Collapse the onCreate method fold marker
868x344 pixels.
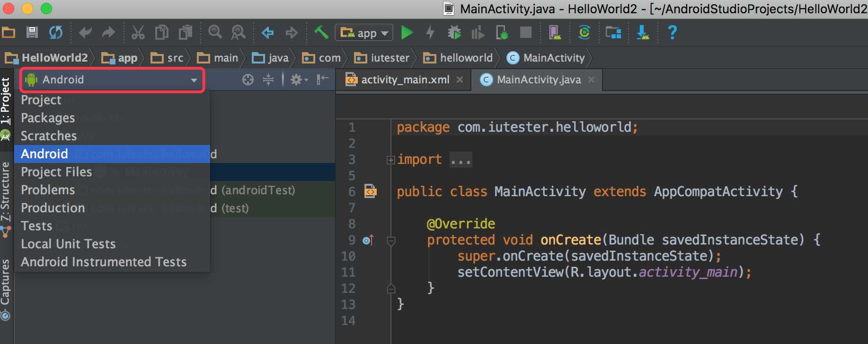coord(391,241)
